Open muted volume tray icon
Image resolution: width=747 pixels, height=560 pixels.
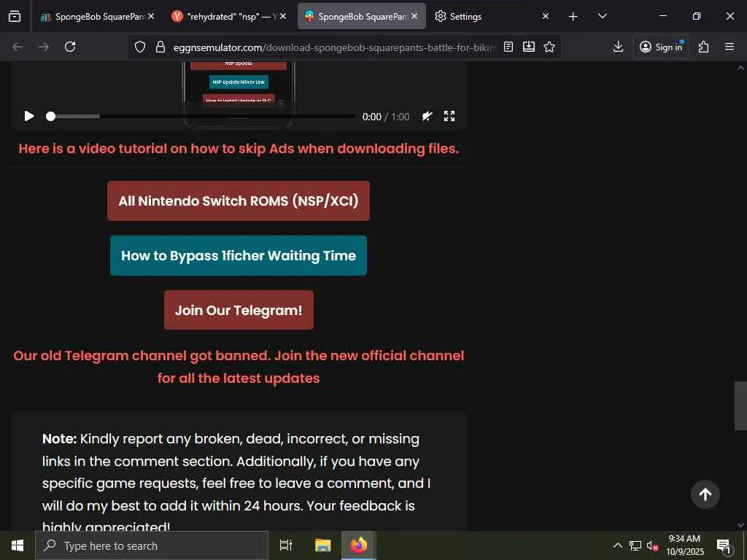click(652, 545)
